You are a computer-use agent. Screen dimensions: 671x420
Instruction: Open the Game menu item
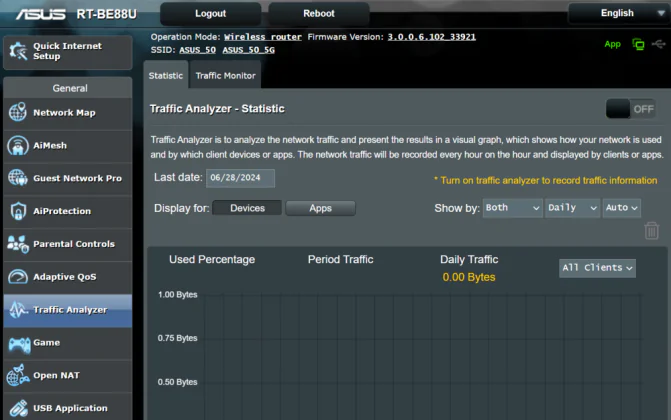click(x=68, y=343)
